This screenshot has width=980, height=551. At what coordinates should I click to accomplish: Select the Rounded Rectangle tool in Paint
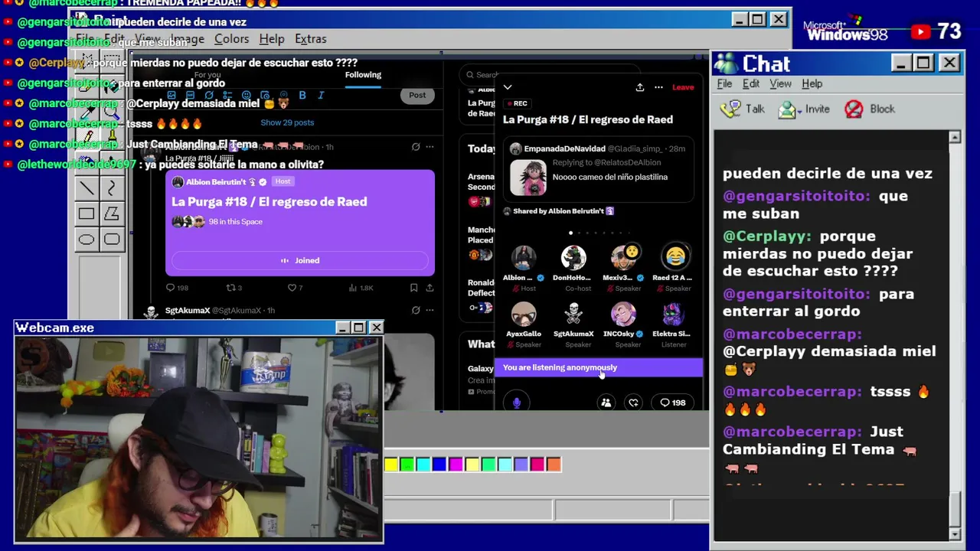[x=112, y=240]
